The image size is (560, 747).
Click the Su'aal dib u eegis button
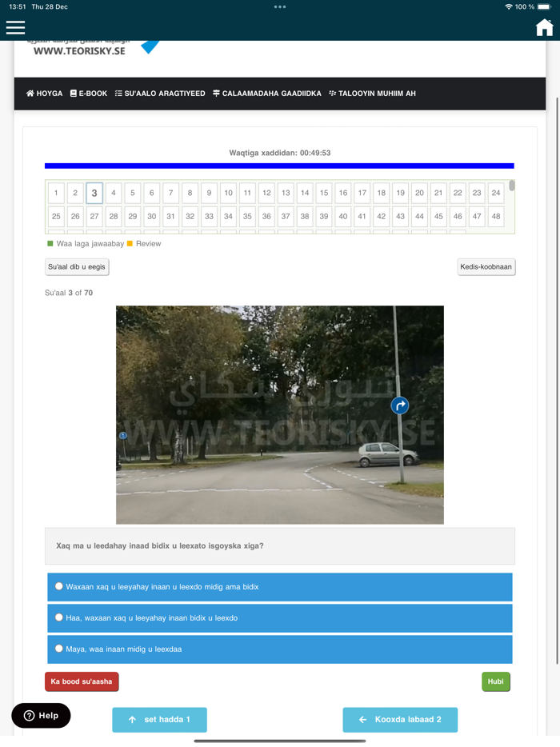coord(77,267)
